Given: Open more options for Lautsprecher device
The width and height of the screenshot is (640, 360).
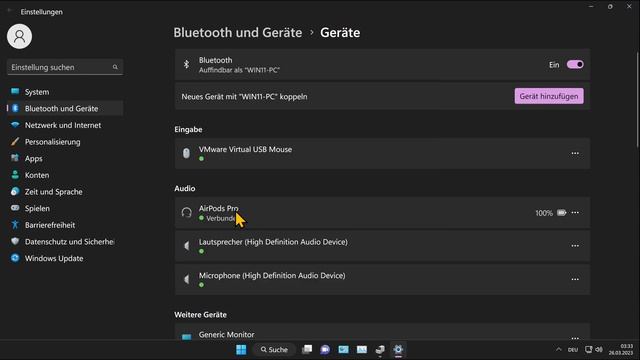Looking at the screenshot, I should [575, 246].
